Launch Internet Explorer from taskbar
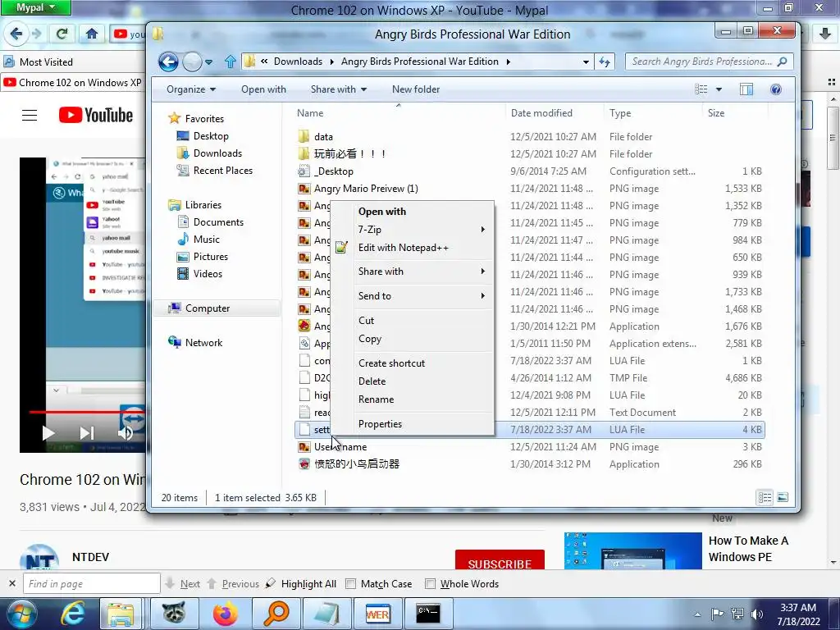840x630 pixels. tap(73, 614)
